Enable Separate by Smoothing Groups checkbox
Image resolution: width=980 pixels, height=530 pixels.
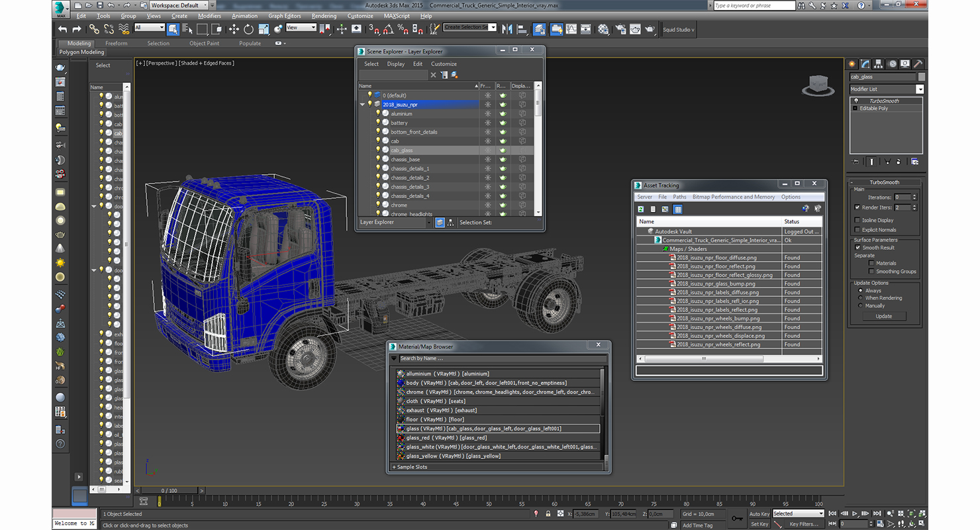[x=871, y=271]
